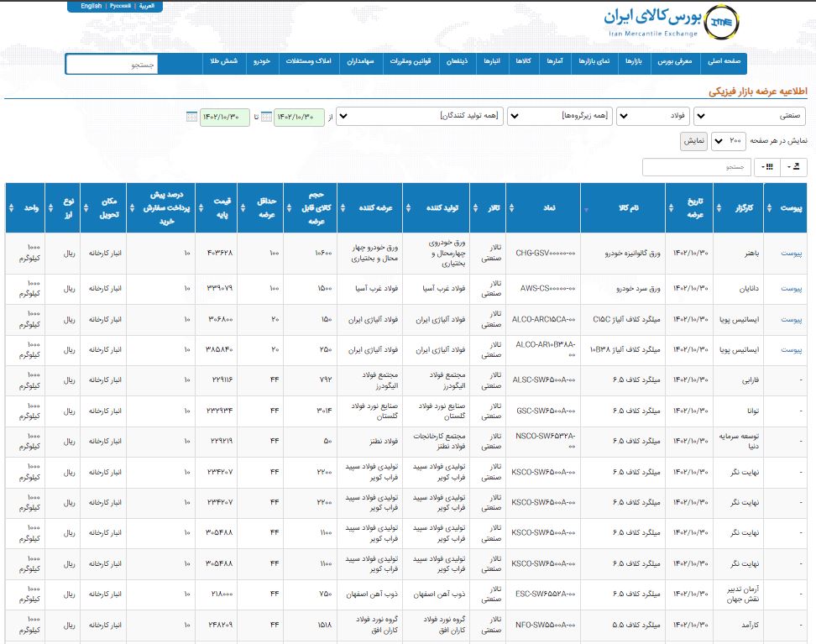816x644 pixels.
Task: Open کالاها menu item
Action: [524, 61]
